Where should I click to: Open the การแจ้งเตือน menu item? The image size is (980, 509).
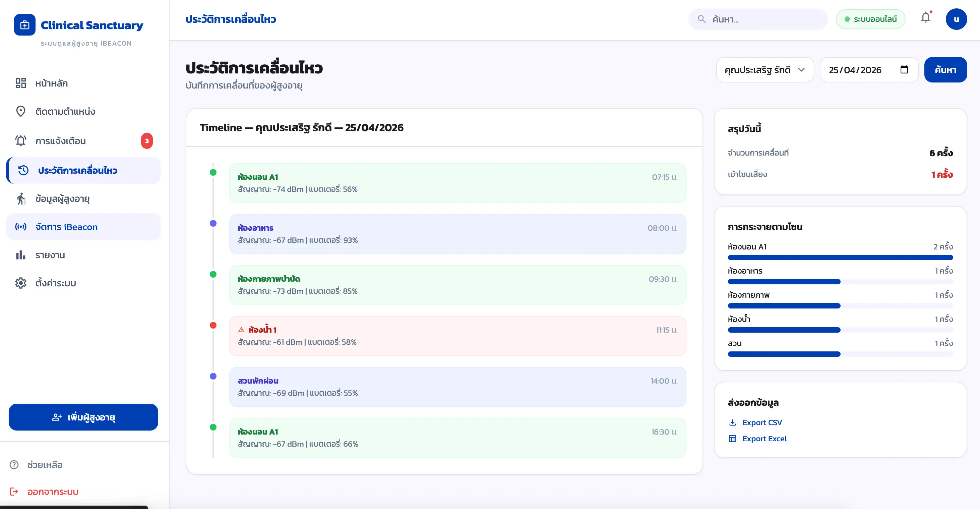[x=83, y=141]
